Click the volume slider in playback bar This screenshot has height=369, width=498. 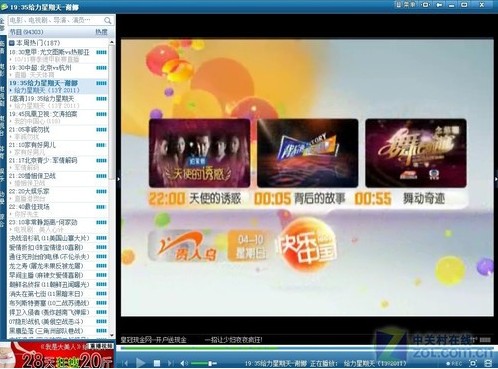[204, 363]
